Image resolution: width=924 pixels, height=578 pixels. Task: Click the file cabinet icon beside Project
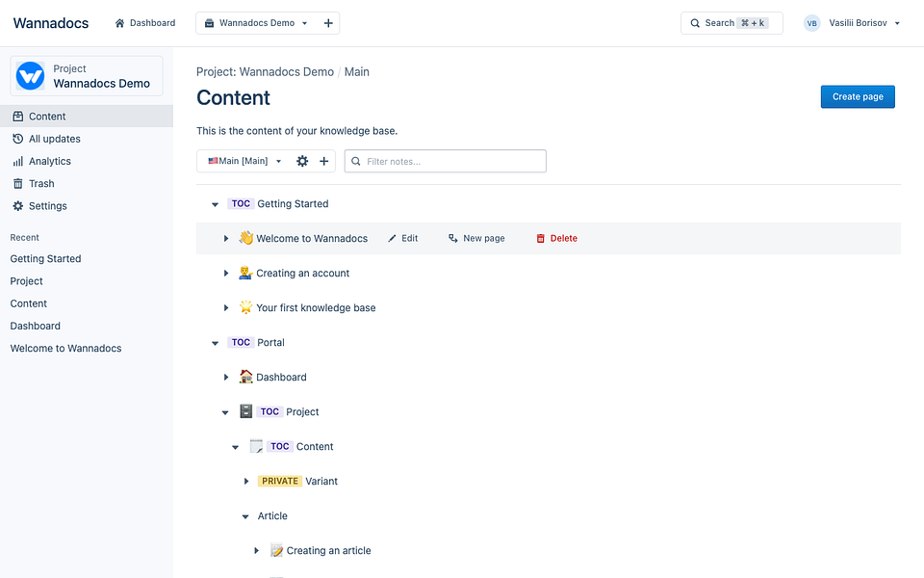pos(245,411)
